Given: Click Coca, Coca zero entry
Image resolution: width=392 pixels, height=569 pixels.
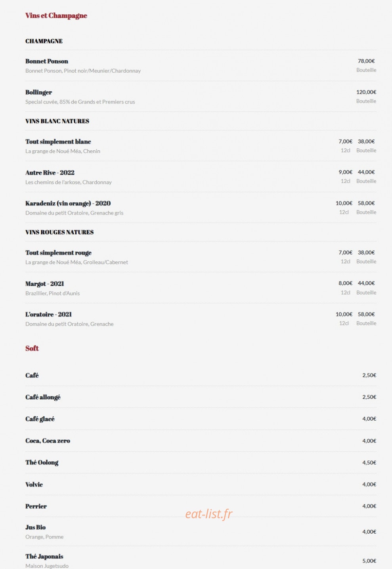Looking at the screenshot, I should (x=48, y=441).
